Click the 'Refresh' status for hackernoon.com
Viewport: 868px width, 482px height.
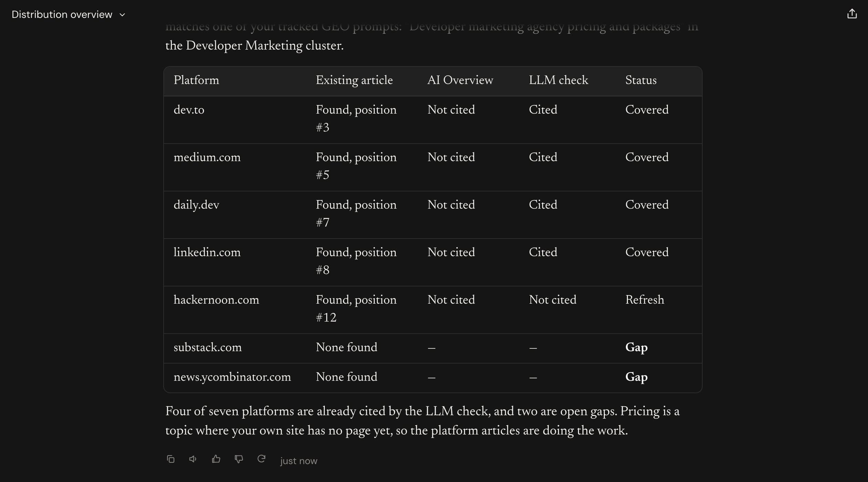click(644, 300)
